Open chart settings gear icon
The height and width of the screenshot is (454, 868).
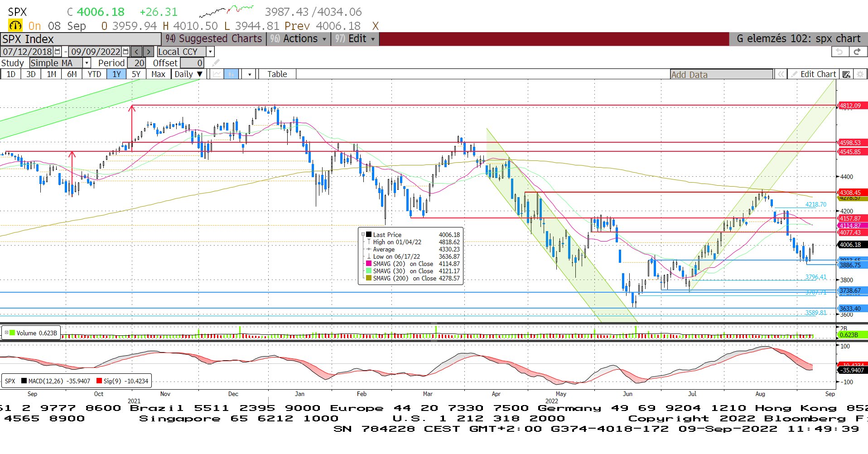tap(860, 74)
